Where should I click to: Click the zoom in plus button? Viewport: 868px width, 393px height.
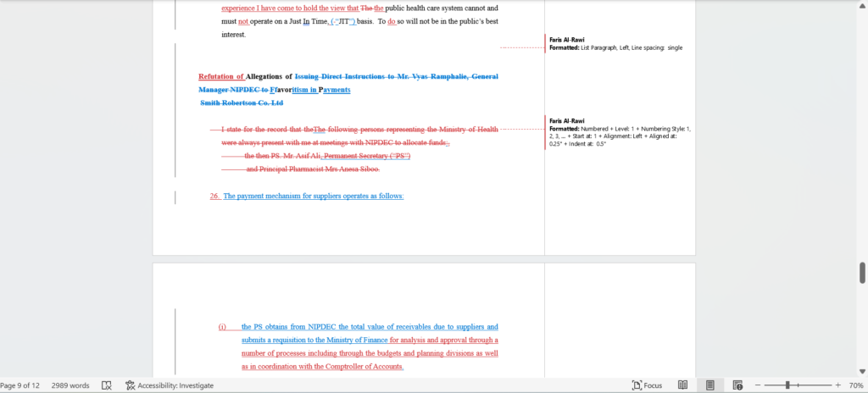tap(837, 385)
